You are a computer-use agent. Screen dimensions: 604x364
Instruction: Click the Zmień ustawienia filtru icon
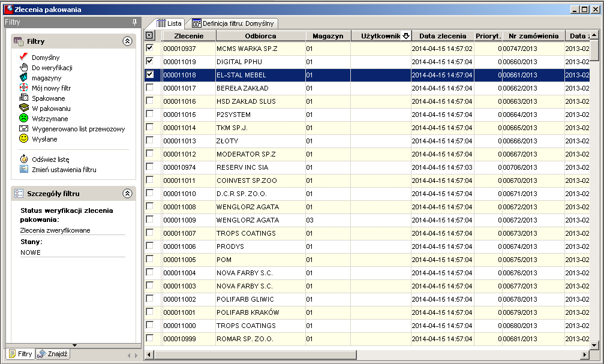coord(24,169)
